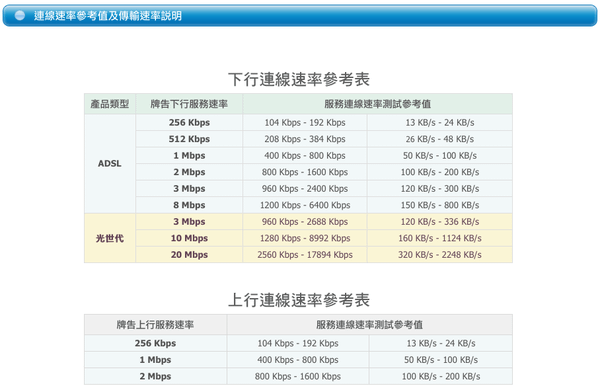Select 50 KB/s - 100 KB/s in downlink table
This screenshot has width=600, height=388.
440,156
